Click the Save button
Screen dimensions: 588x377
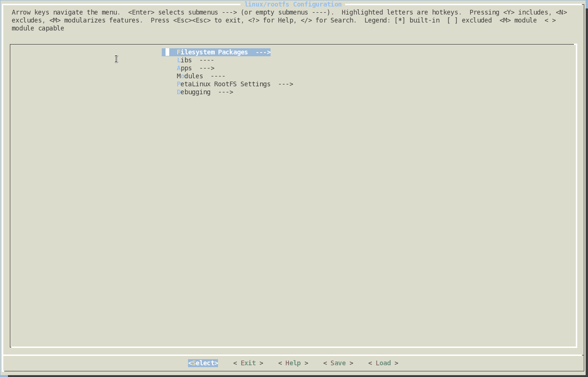338,363
